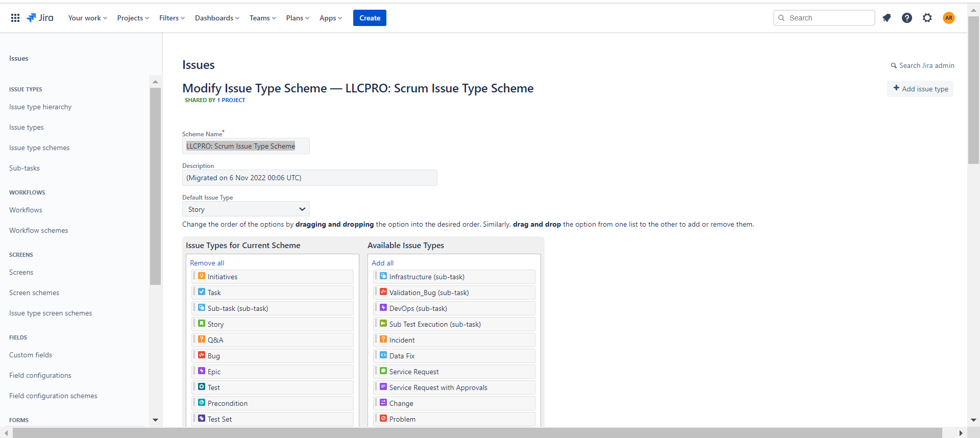Image resolution: width=980 pixels, height=438 pixels.
Task: Go to Workflows in the sidebar
Action: 26,210
